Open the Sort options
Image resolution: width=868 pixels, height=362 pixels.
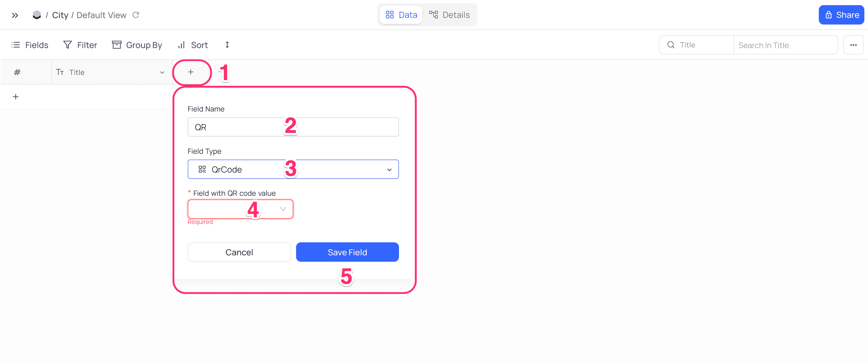[193, 45]
